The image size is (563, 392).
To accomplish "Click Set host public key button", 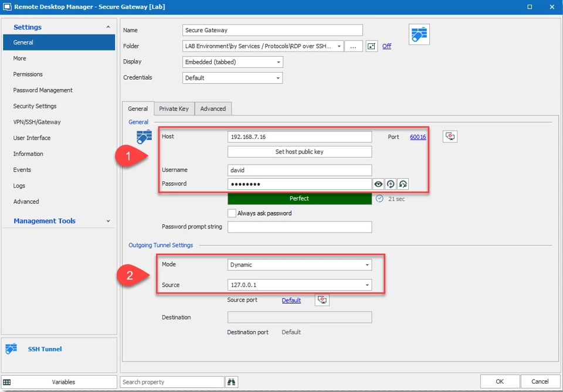I will tap(299, 152).
